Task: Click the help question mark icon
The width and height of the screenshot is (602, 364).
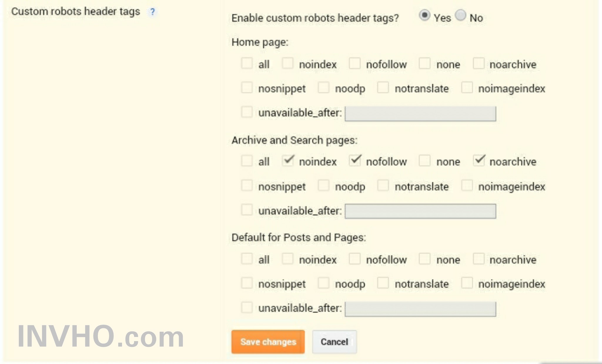Action: click(x=152, y=12)
